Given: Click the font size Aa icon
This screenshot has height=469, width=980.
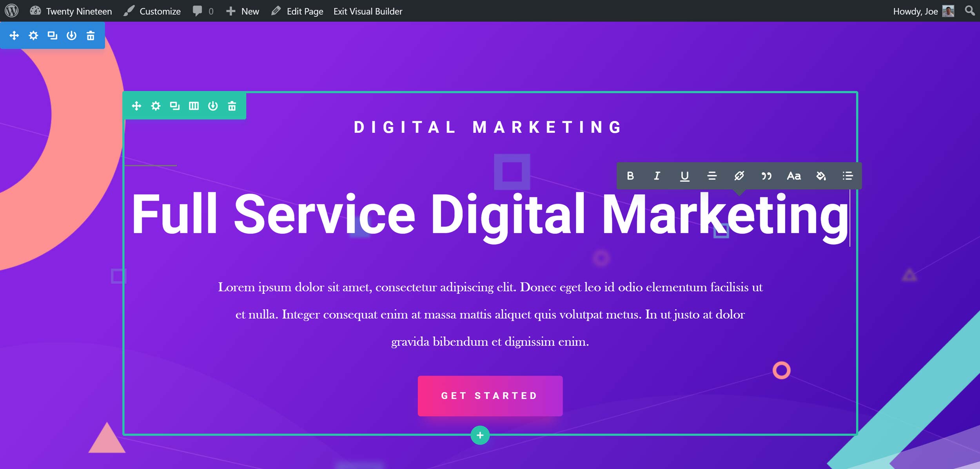Looking at the screenshot, I should [x=793, y=176].
